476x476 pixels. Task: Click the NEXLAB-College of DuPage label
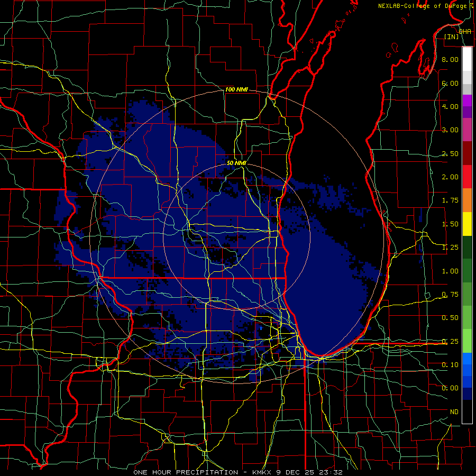(422, 6)
